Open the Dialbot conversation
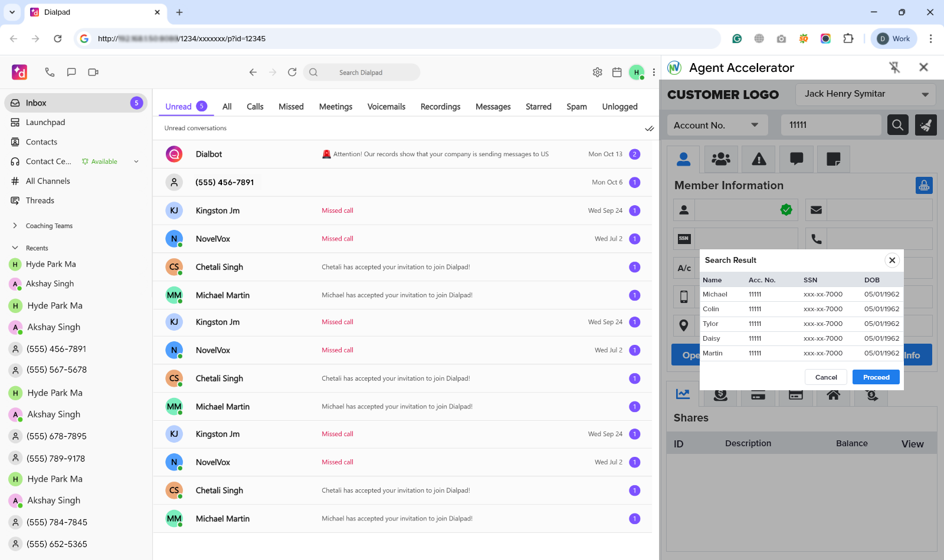 [x=402, y=154]
